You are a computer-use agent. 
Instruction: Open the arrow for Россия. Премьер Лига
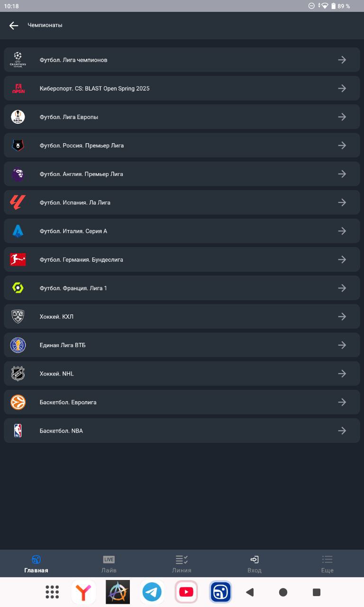click(342, 146)
